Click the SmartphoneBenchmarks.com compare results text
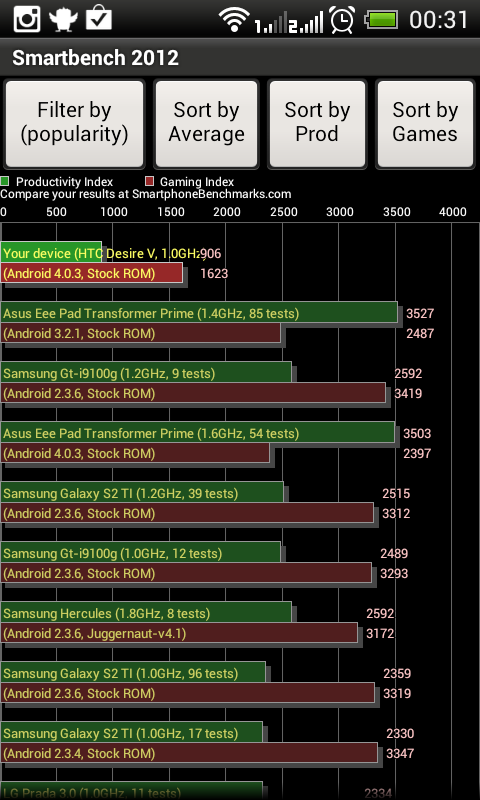This screenshot has width=480, height=800. pos(146,194)
